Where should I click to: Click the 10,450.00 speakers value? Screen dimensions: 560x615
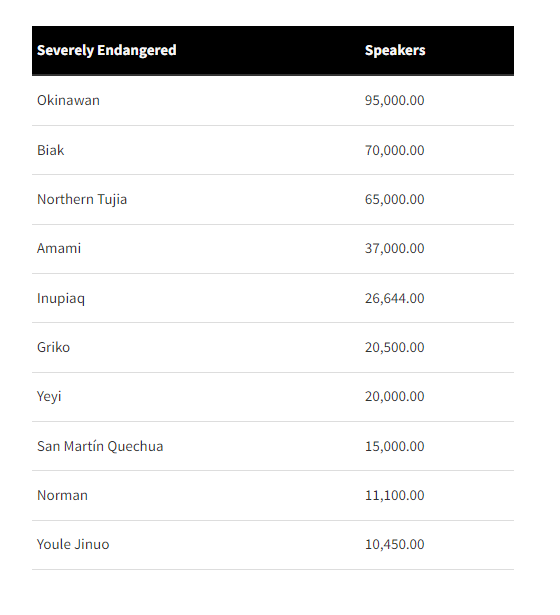(x=395, y=544)
